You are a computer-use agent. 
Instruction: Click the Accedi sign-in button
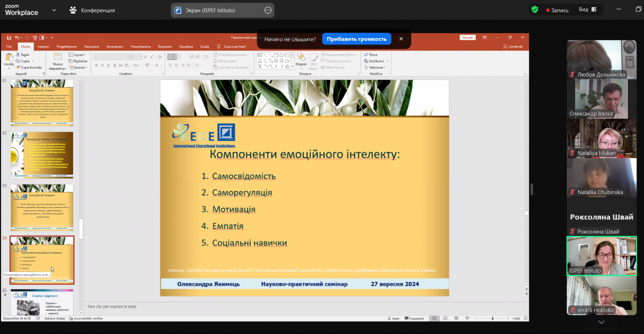click(x=467, y=37)
